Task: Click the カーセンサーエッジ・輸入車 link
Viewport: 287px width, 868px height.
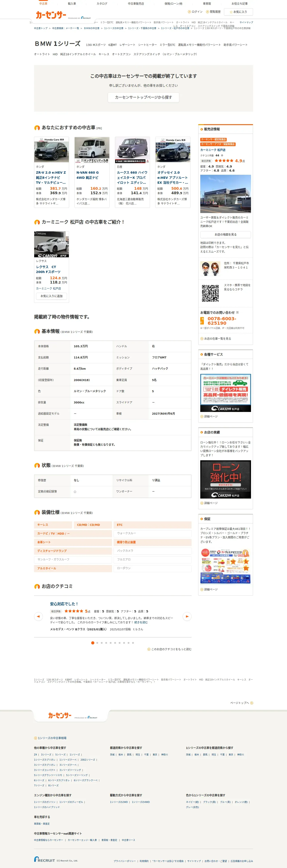Action: click(x=82, y=840)
